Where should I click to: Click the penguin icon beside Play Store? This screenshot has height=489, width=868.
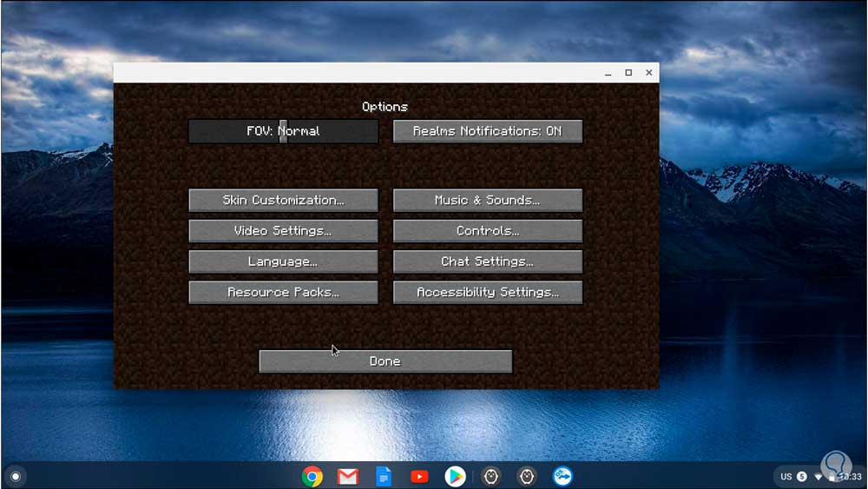(491, 476)
